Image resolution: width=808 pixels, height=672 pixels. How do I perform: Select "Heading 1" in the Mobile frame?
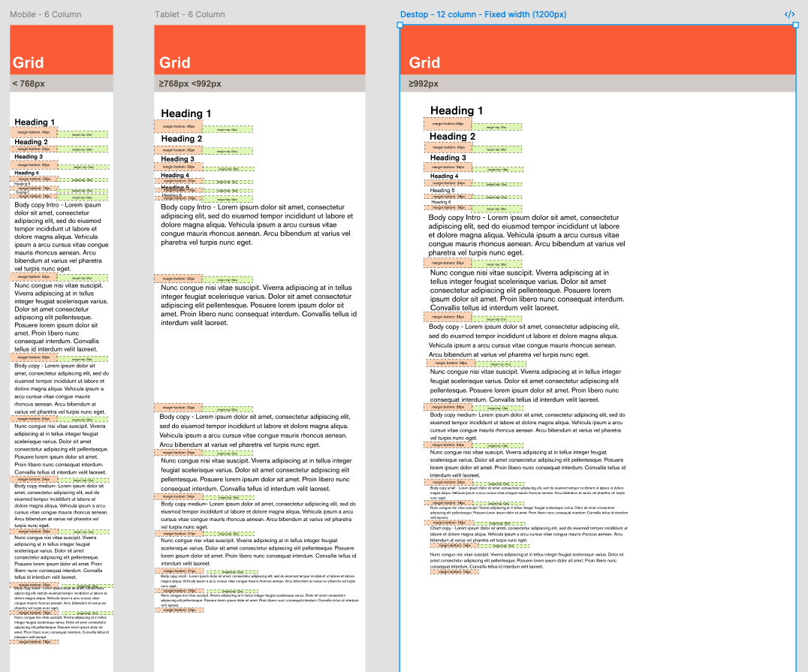coord(35,122)
